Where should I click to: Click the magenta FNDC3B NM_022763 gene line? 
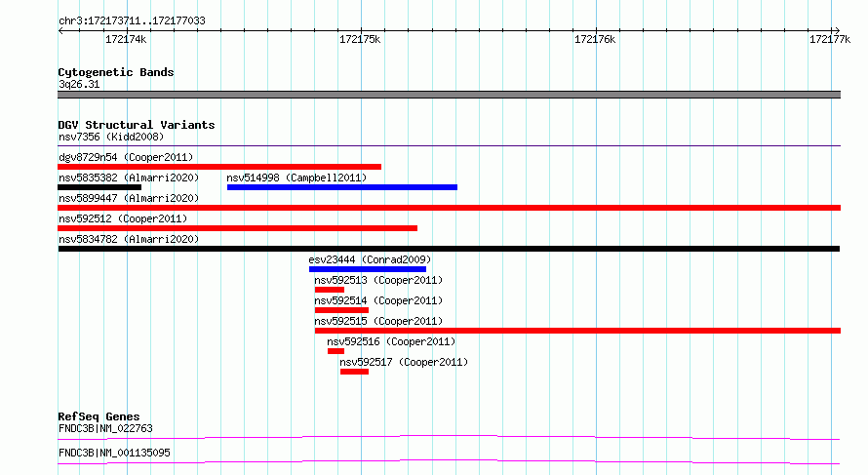coord(449,437)
